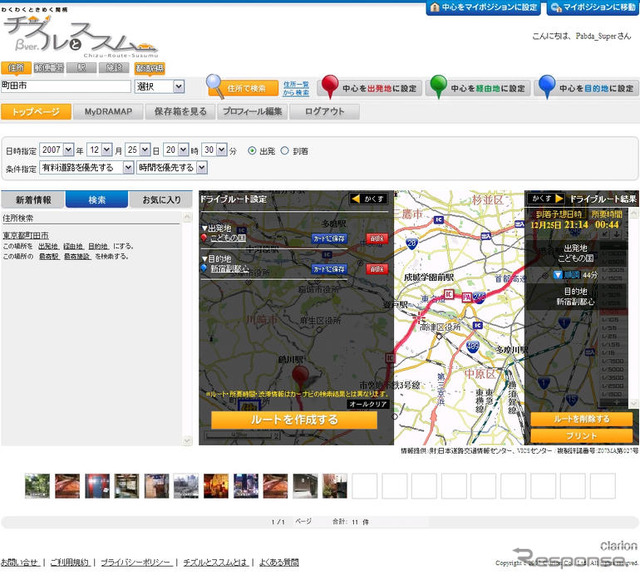640x580 pixels.
Task: Click inside 町田市 address input field
Action: coord(66,86)
